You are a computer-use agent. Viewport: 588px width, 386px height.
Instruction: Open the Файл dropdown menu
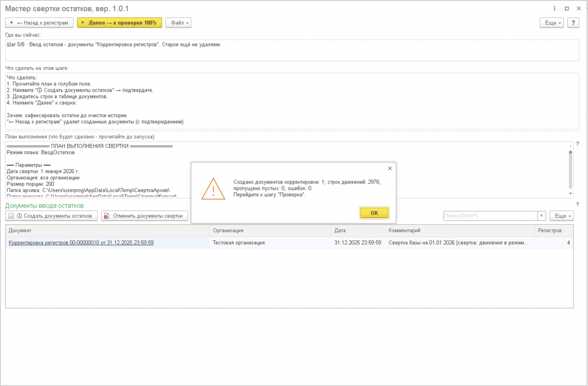[x=179, y=23]
